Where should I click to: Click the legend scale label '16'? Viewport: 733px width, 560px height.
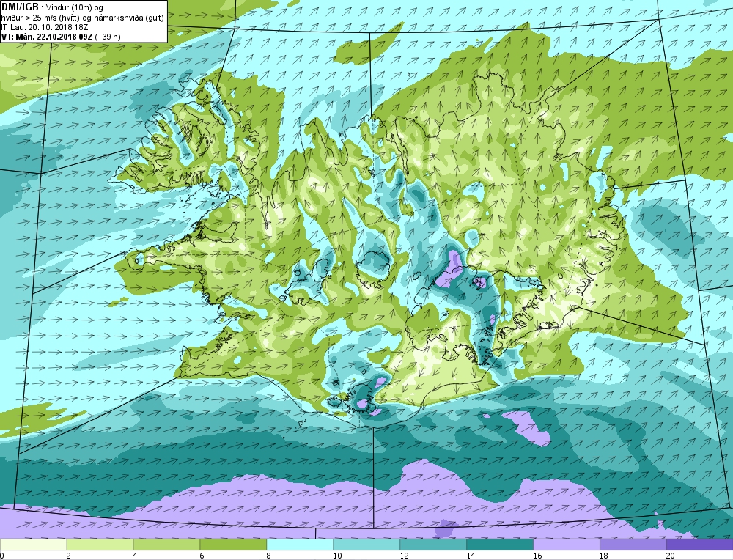[537, 556]
